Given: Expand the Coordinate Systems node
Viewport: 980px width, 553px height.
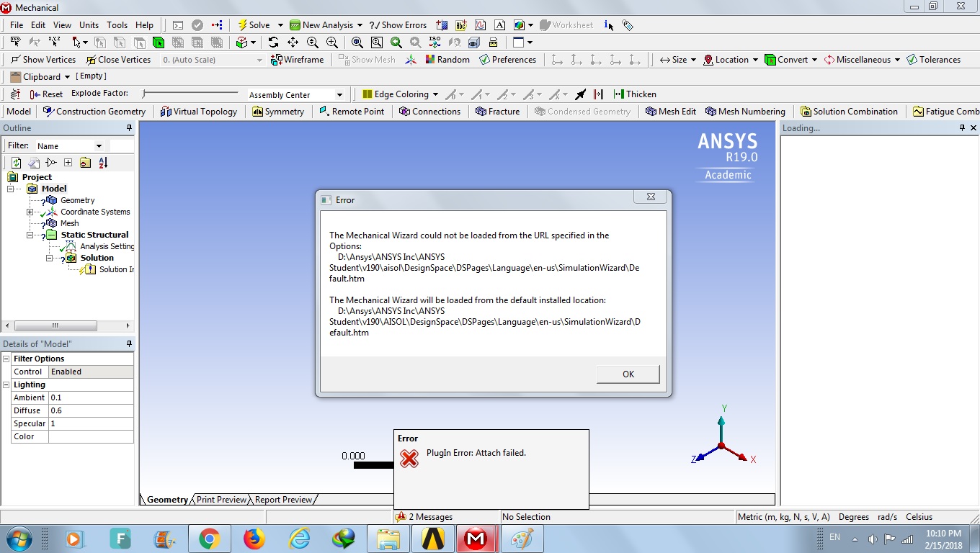Looking at the screenshot, I should (30, 212).
